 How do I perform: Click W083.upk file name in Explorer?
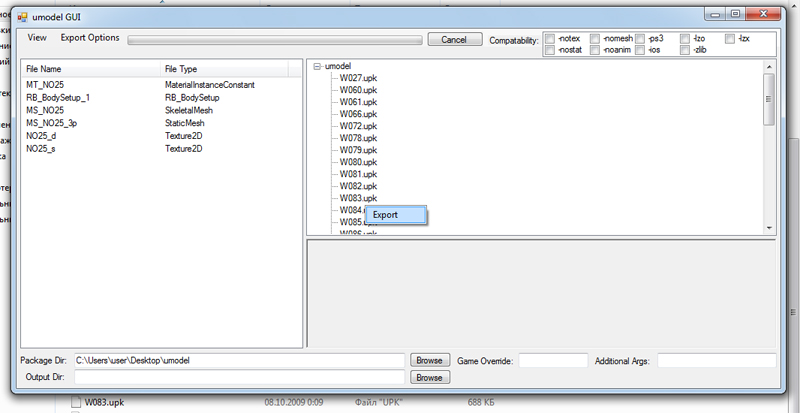coord(104,402)
